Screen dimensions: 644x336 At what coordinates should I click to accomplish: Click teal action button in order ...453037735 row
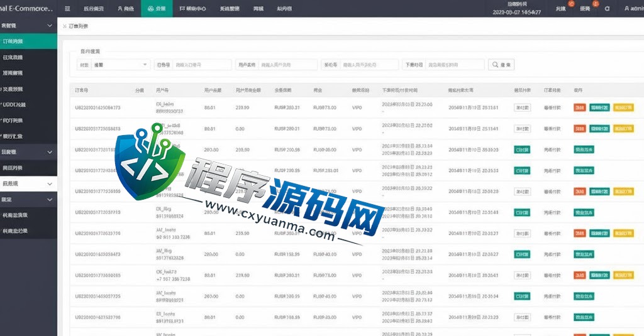[584, 296]
